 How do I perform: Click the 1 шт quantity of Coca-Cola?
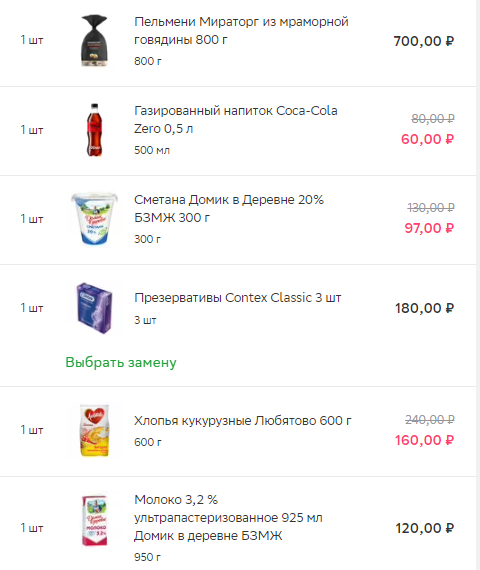32,130
